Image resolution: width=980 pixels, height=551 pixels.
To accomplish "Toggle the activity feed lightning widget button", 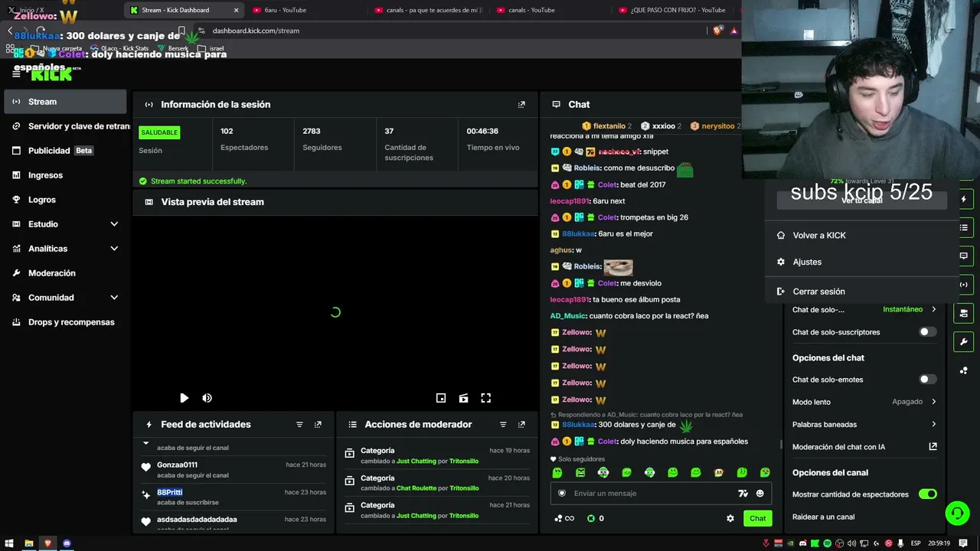I will pyautogui.click(x=963, y=199).
